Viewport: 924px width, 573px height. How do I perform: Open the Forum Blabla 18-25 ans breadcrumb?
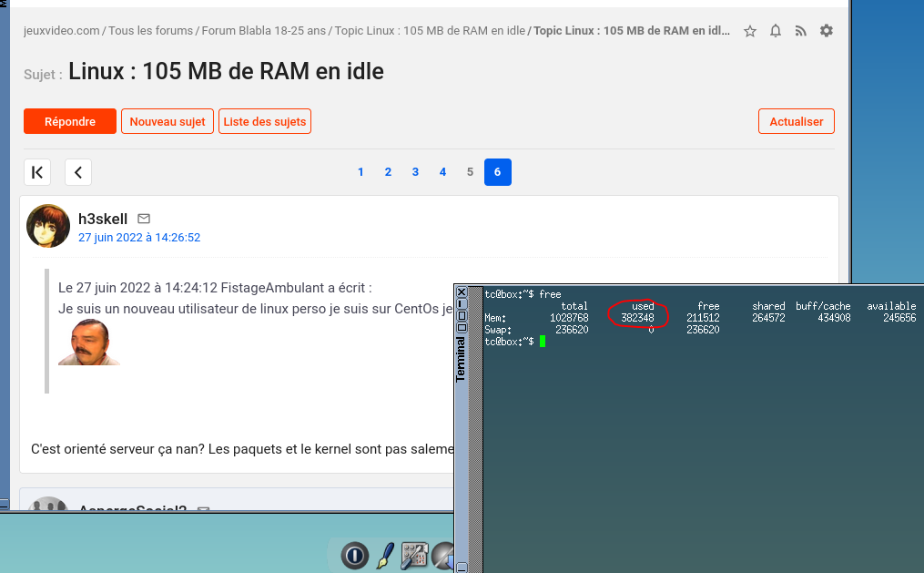pyautogui.click(x=263, y=30)
